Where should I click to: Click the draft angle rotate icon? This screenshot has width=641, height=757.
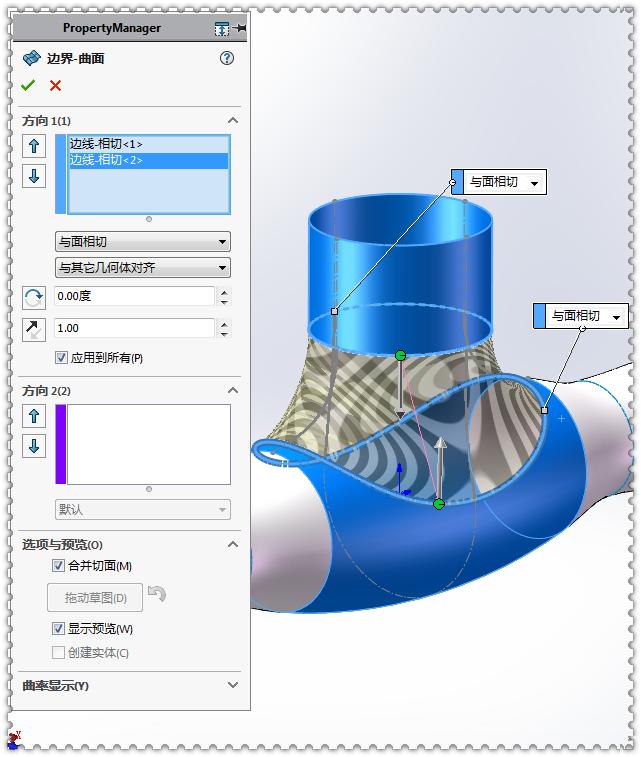34,297
